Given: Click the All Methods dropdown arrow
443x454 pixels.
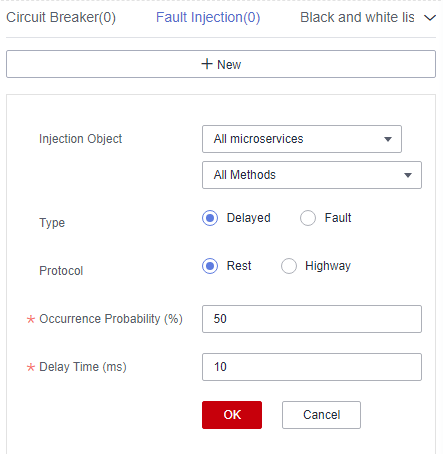Looking at the screenshot, I should coord(408,175).
